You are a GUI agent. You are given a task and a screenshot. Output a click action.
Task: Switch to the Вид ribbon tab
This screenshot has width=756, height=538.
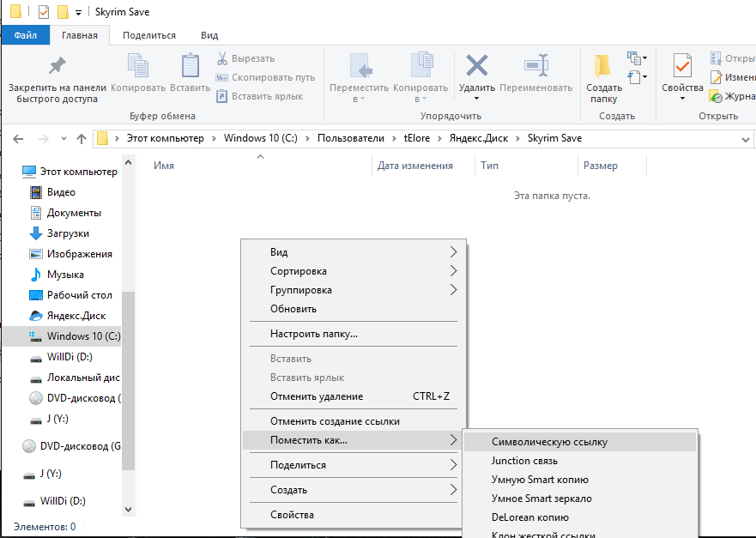209,35
